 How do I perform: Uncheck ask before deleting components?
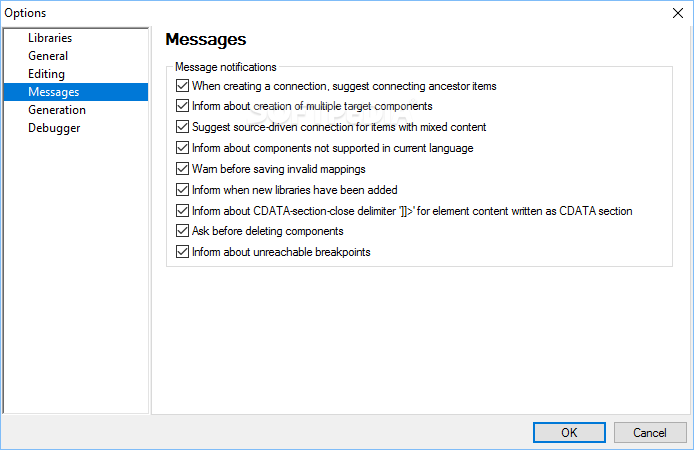[x=182, y=231]
